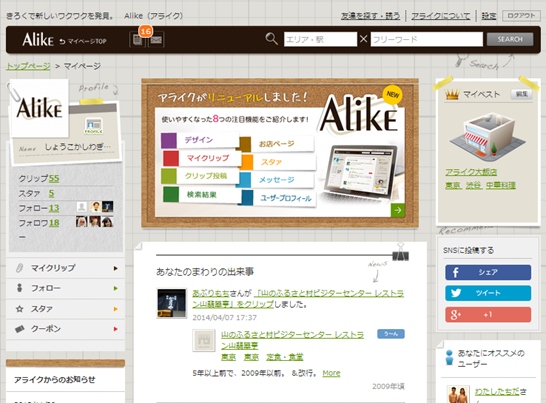Click フォロワ count 18
546x403 pixels.
pyautogui.click(x=54, y=223)
